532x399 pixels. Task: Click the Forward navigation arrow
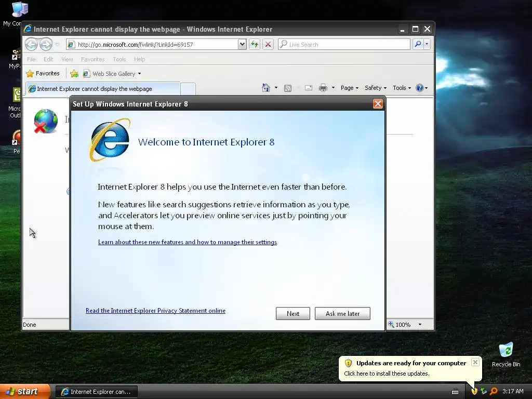[46, 44]
